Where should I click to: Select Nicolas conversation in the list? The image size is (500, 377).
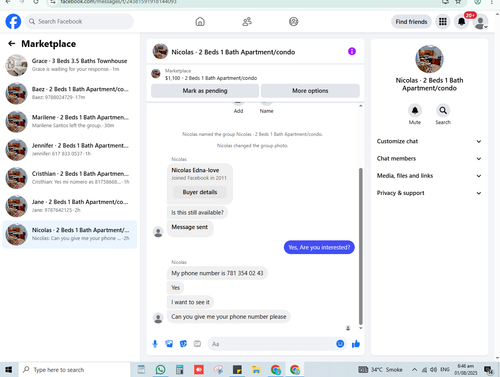pos(70,234)
